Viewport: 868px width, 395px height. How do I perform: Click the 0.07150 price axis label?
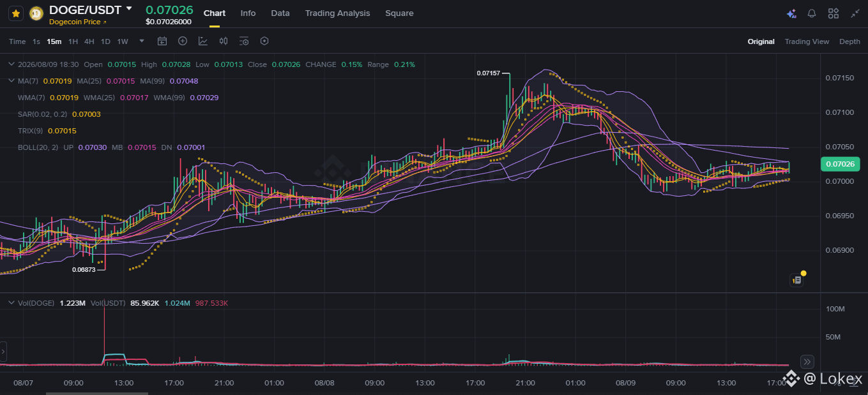[839, 78]
